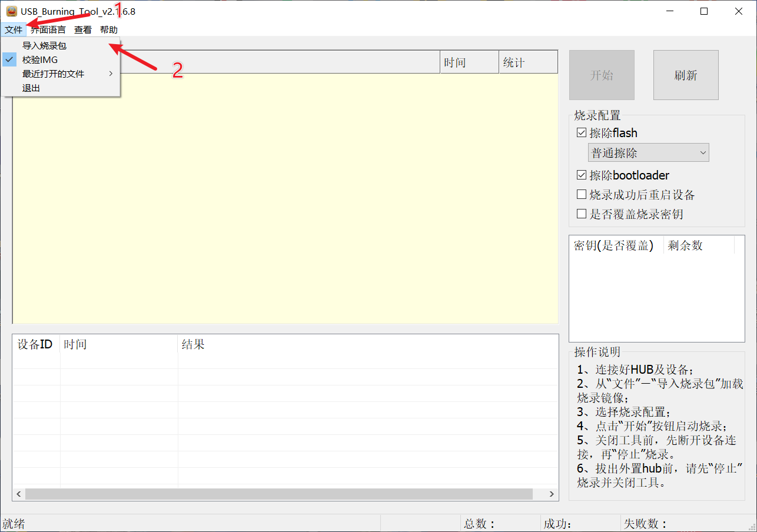The image size is (757, 532).
Task: Click the 结果 column header
Action: [x=368, y=344]
